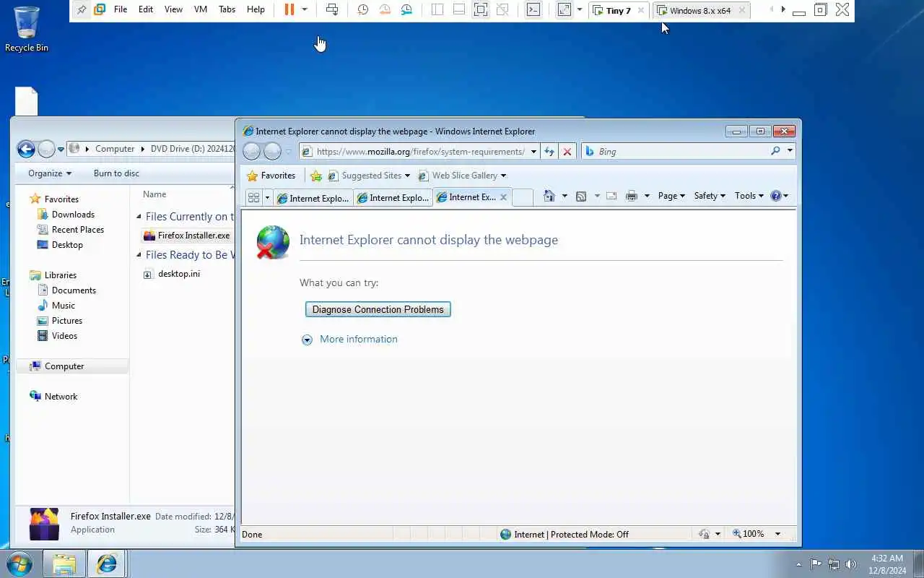Go back in Internet Explorer
This screenshot has height=578, width=924.
[251, 151]
